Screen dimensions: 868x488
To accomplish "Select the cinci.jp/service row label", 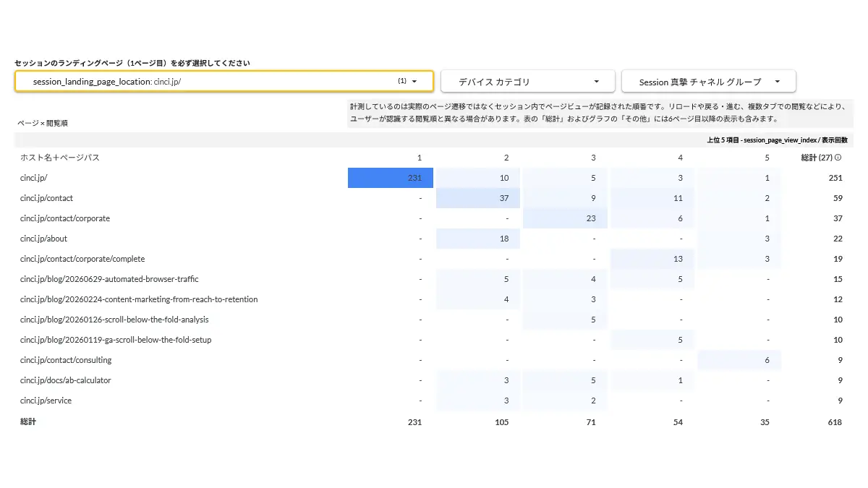I will (x=46, y=401).
